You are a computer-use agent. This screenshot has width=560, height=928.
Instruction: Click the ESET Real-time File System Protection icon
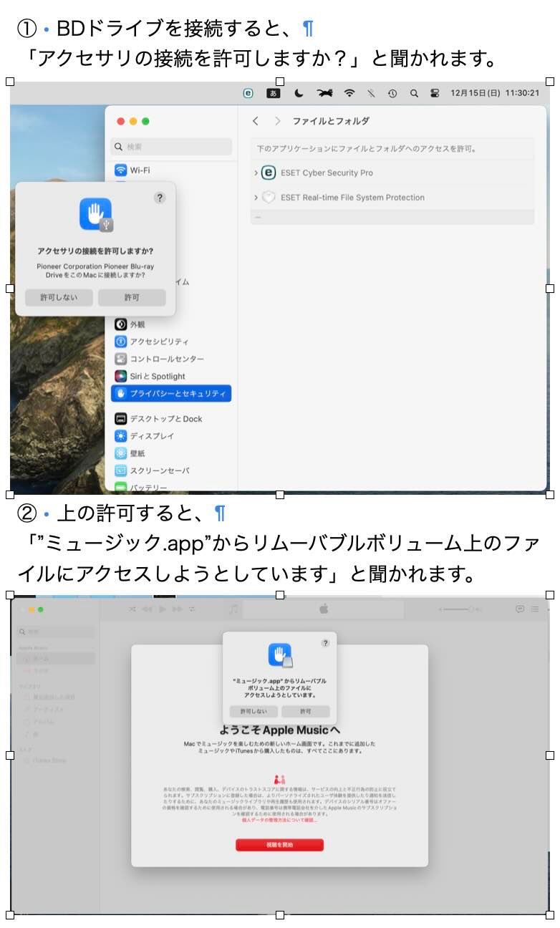point(269,197)
